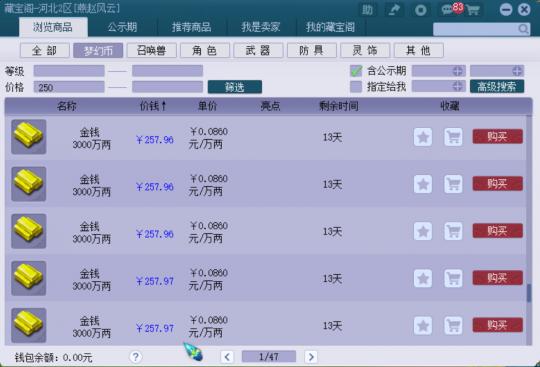The height and width of the screenshot is (367, 540).
Task: Select the 武器 category
Action: [258, 51]
